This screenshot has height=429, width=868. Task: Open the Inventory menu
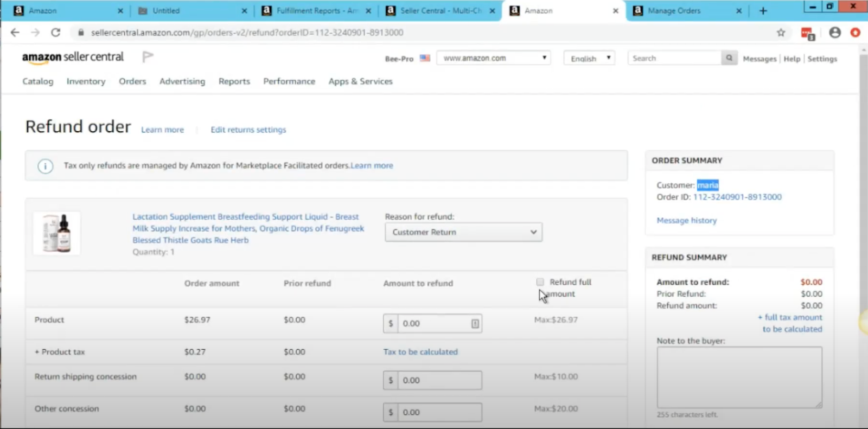[x=86, y=81]
